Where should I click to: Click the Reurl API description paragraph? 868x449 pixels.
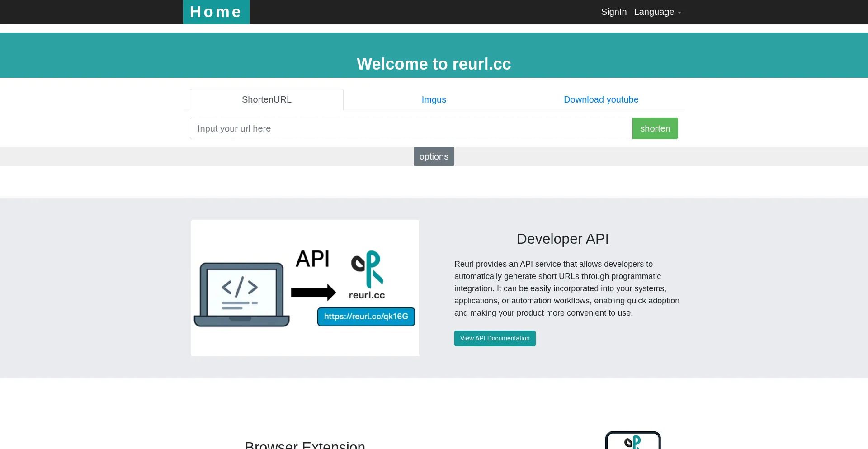pyautogui.click(x=567, y=288)
